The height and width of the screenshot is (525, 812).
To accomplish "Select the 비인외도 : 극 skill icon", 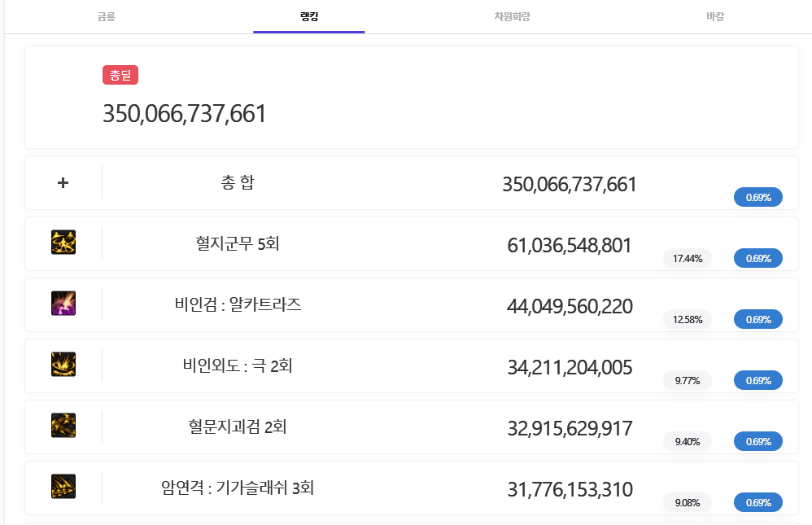I will point(63,365).
